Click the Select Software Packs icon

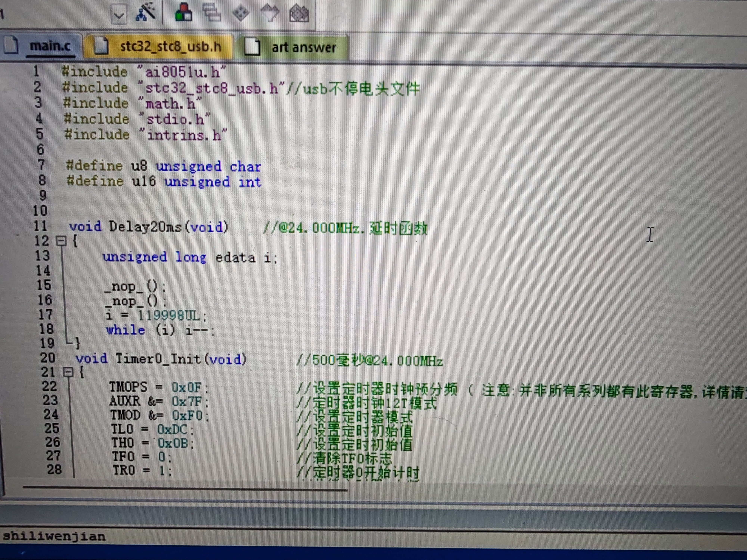point(270,13)
